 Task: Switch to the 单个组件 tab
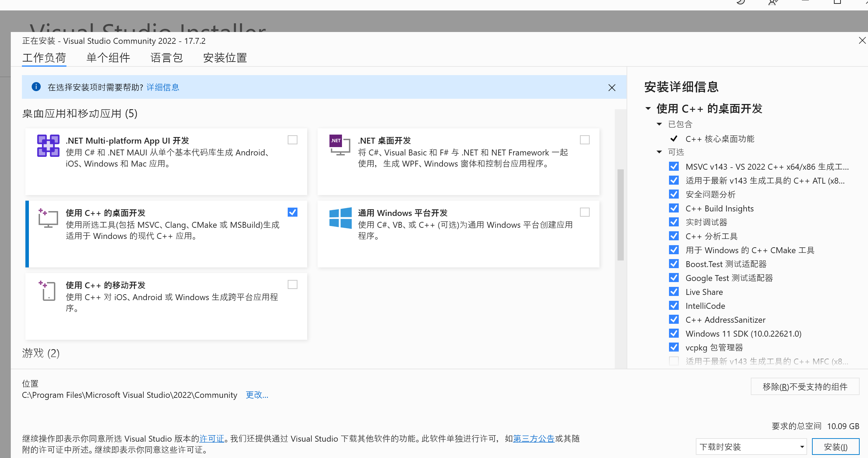[108, 58]
